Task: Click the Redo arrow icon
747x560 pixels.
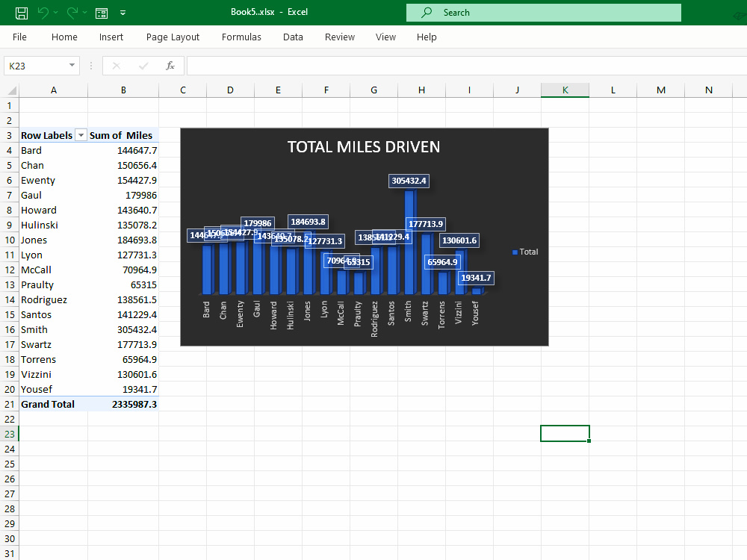Action: coord(72,13)
